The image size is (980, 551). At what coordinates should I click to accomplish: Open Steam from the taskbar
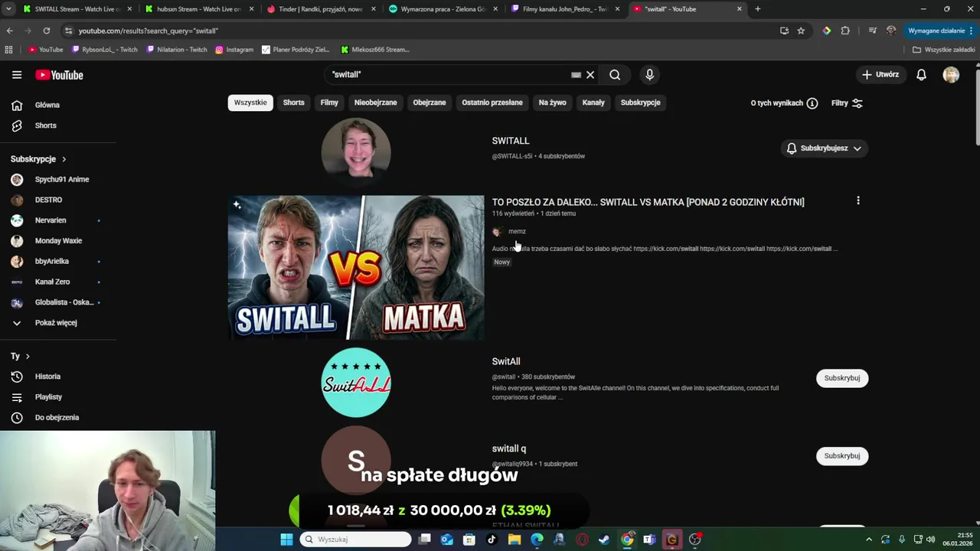pos(604,540)
